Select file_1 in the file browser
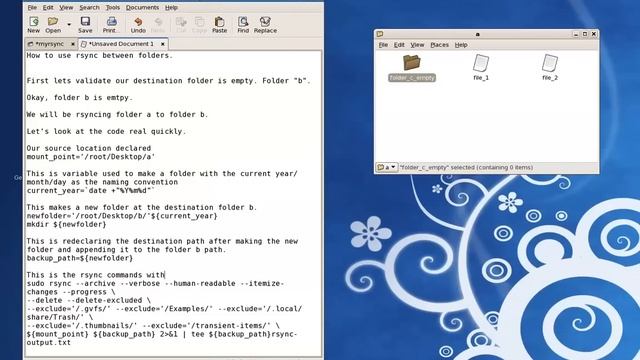Screen dimensions: 640x360 click(481, 67)
